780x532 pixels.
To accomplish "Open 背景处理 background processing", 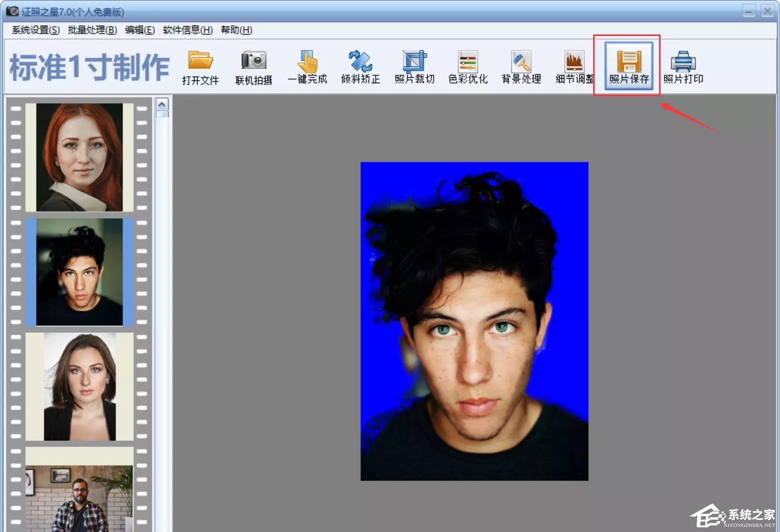I will [521, 67].
